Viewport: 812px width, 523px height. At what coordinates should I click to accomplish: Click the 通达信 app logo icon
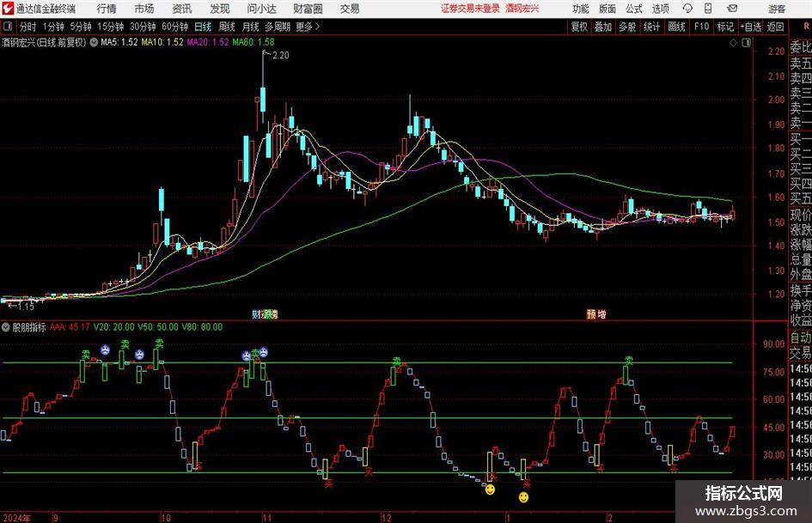8,9
